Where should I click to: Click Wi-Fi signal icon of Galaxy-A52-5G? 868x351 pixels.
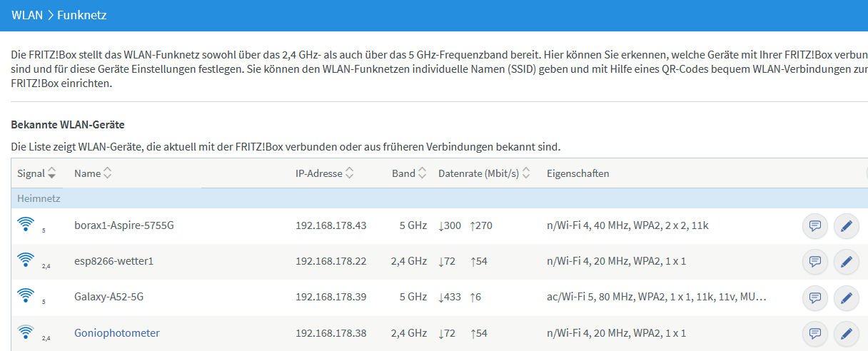[x=26, y=296]
